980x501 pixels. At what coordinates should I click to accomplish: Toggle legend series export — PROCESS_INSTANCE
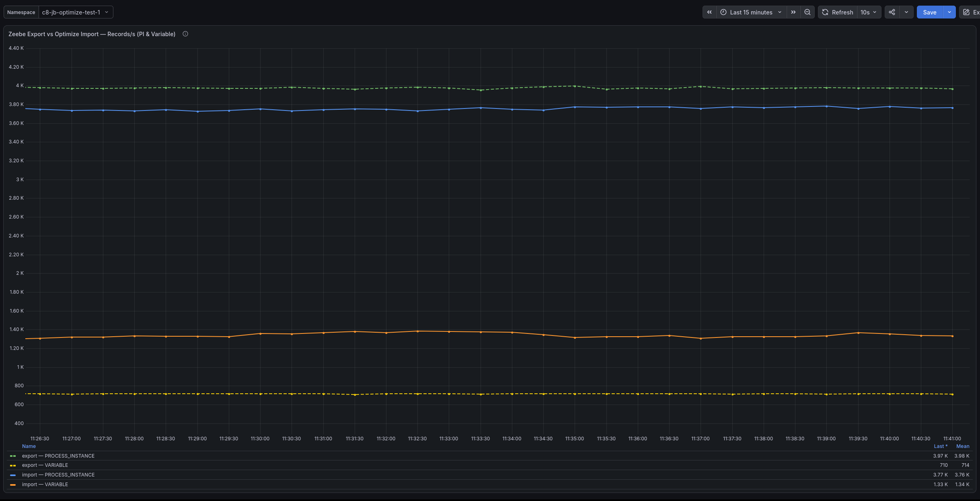click(x=58, y=456)
